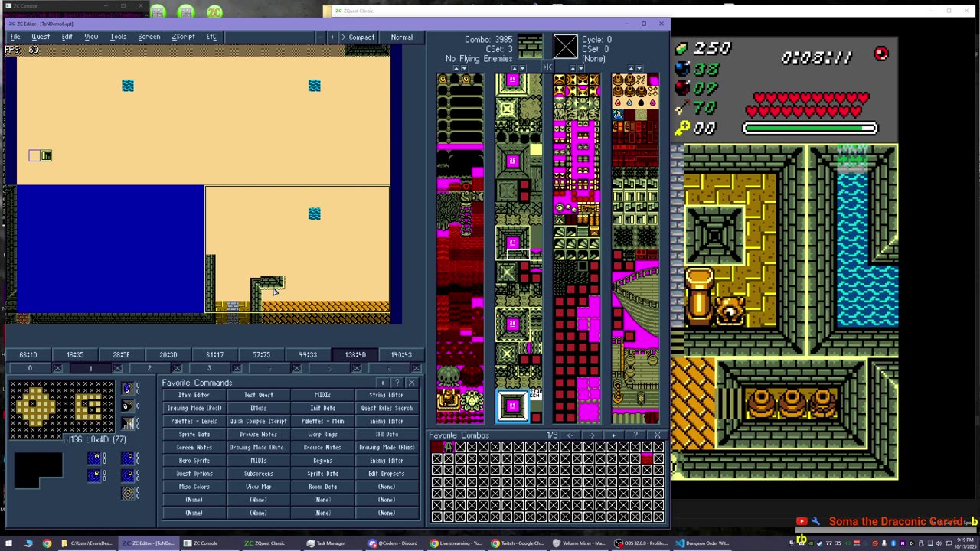Open the Edit menu

click(67, 37)
